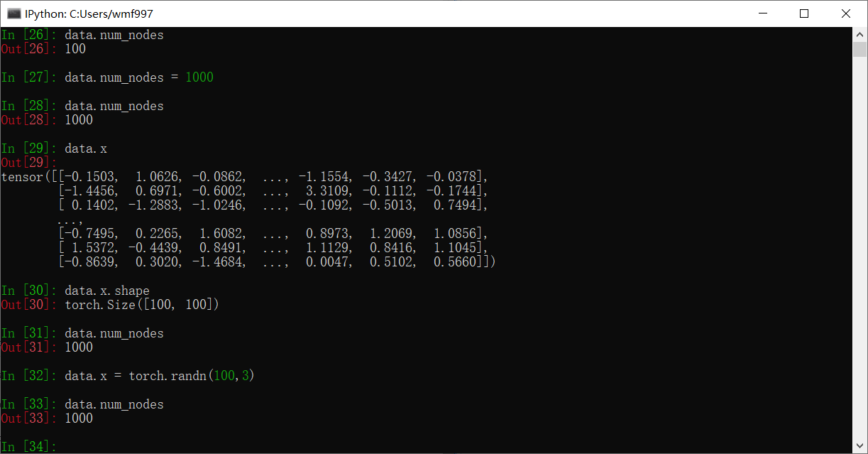Click the 'Out[31]:' label

(29, 347)
